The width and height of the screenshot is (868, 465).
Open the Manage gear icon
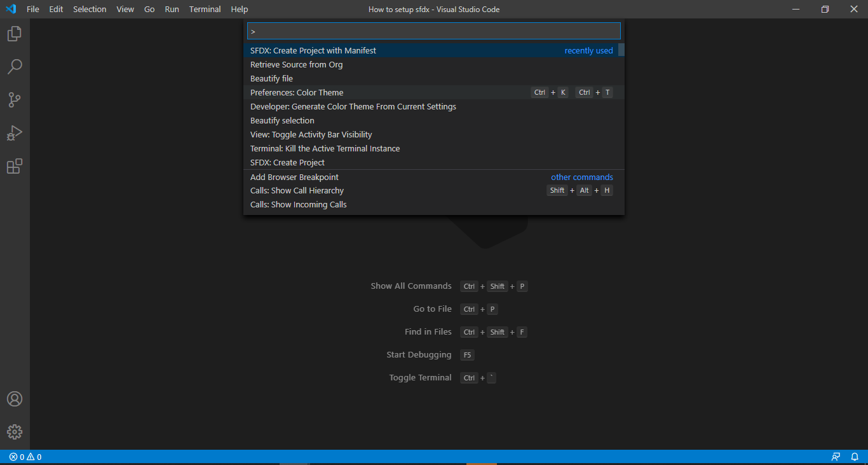[x=15, y=432]
